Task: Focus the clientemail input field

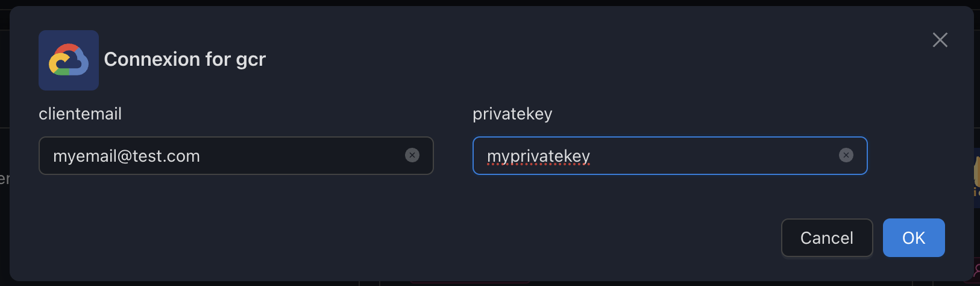Action: click(236, 156)
